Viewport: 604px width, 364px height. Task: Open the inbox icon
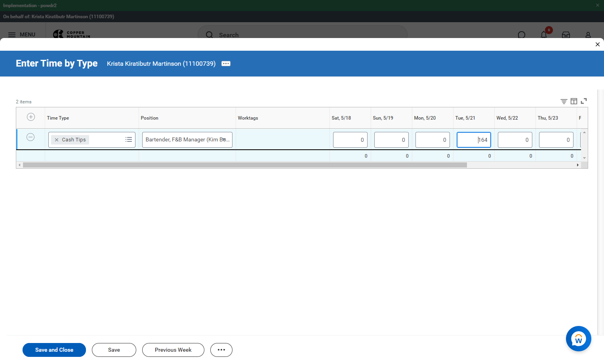click(566, 34)
